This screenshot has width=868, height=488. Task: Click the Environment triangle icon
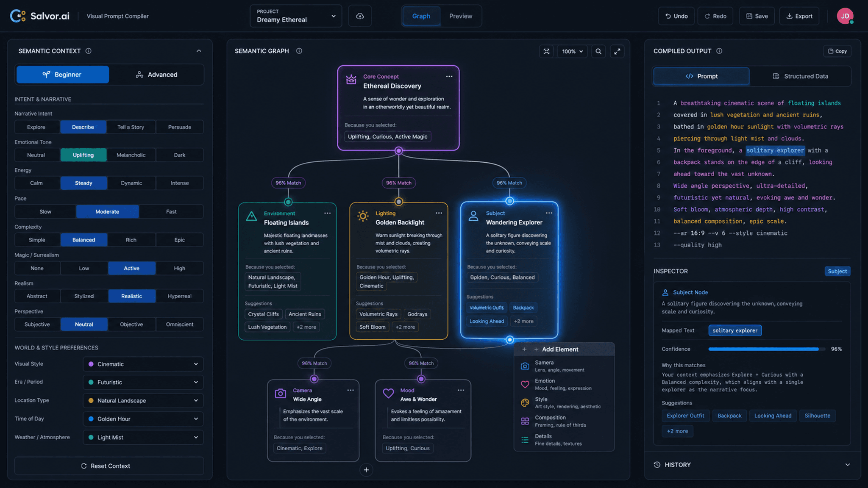252,216
